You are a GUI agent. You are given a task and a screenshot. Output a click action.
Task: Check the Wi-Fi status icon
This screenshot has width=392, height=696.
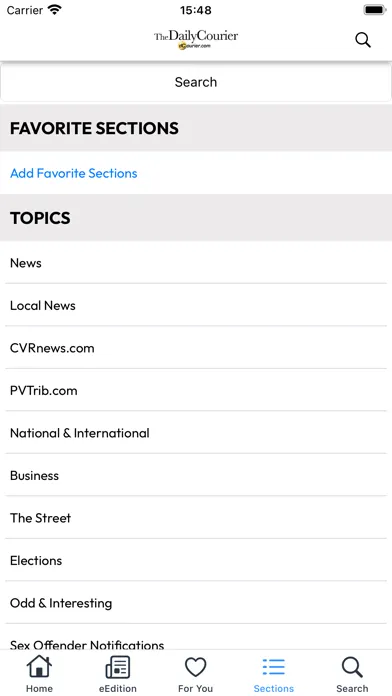pos(55,9)
